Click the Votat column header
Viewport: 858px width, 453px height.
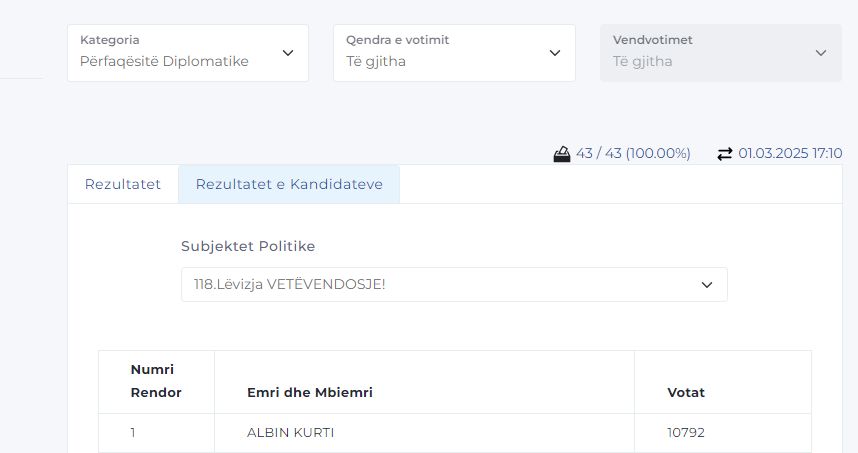[686, 393]
